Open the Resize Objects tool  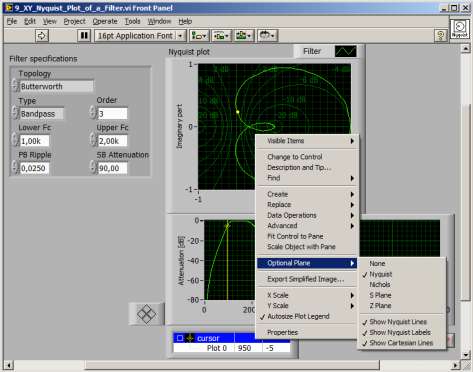coord(244,36)
